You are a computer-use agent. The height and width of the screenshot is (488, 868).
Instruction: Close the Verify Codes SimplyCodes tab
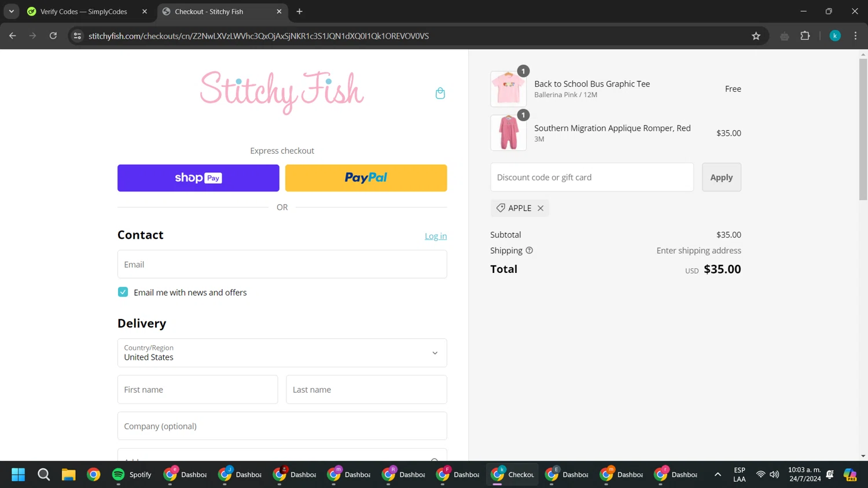pyautogui.click(x=145, y=12)
